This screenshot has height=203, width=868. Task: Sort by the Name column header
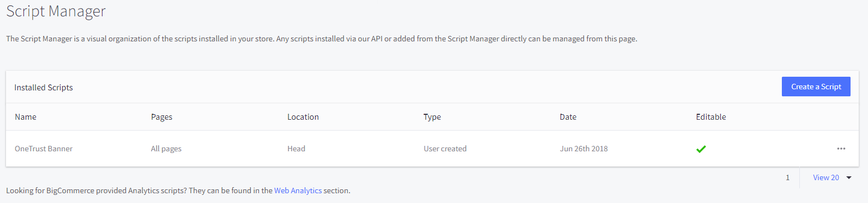tap(26, 117)
